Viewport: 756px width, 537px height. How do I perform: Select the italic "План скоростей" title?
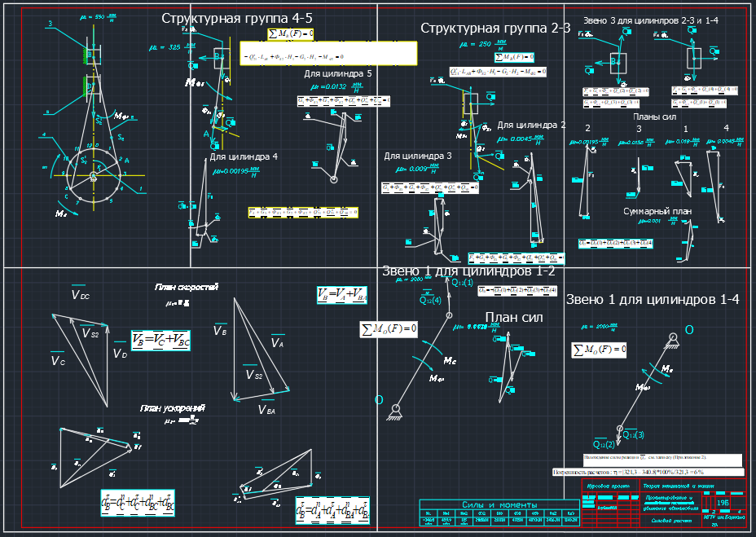click(x=187, y=287)
